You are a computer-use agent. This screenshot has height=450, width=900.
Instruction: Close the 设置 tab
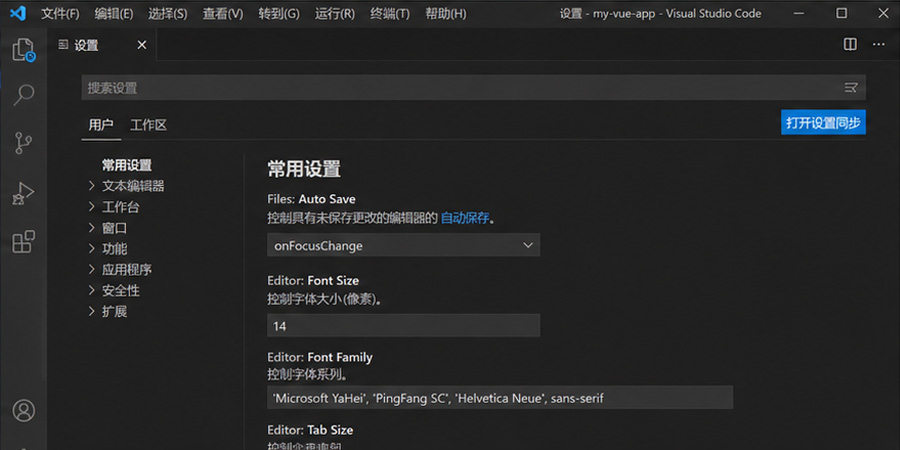[x=142, y=45]
